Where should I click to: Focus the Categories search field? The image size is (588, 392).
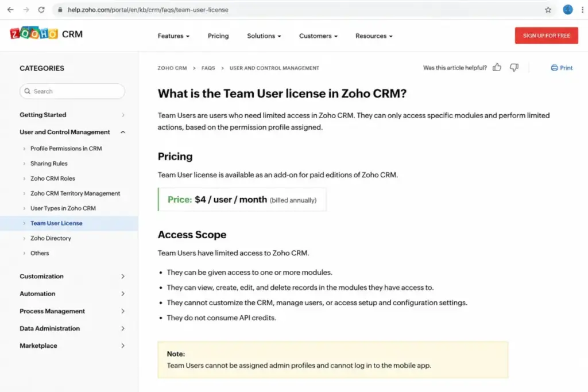click(x=72, y=91)
